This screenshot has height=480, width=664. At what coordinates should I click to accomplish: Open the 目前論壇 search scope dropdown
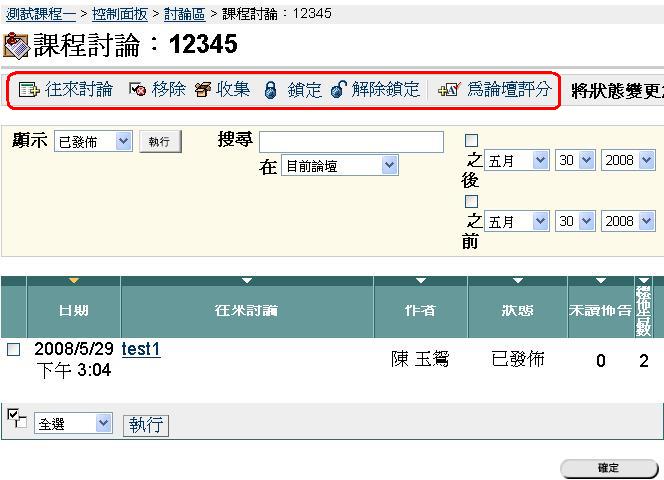[339, 166]
